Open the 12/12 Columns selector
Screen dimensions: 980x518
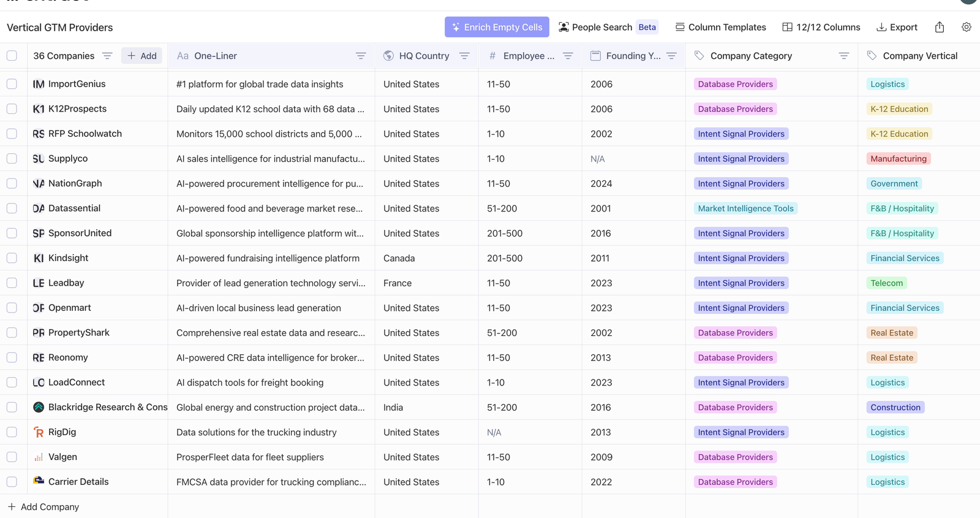[821, 27]
